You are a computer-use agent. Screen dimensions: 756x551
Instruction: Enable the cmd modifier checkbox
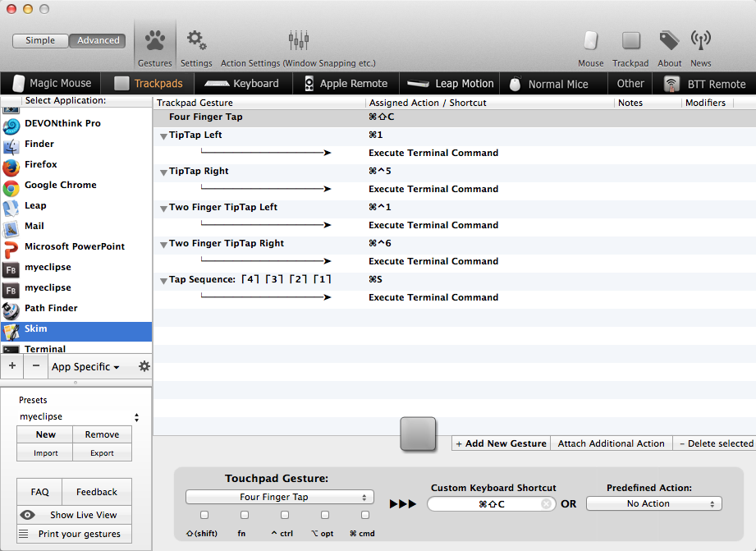pyautogui.click(x=365, y=515)
